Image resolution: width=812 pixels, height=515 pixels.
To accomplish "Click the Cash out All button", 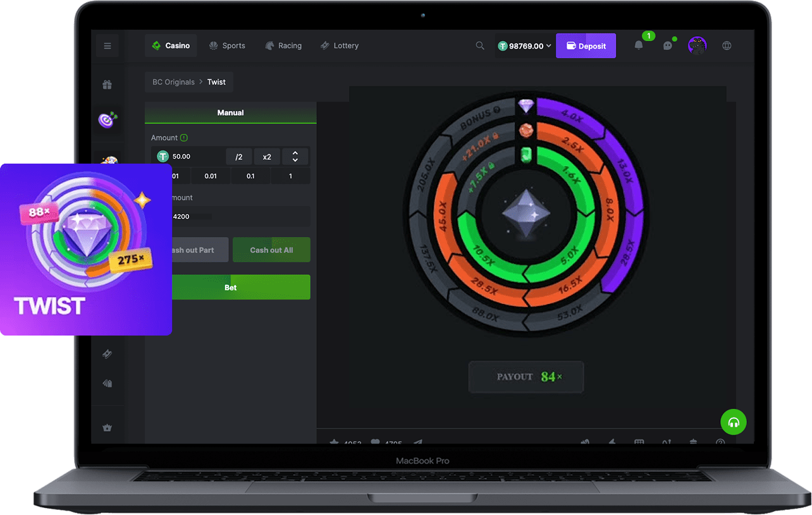I will pos(271,250).
